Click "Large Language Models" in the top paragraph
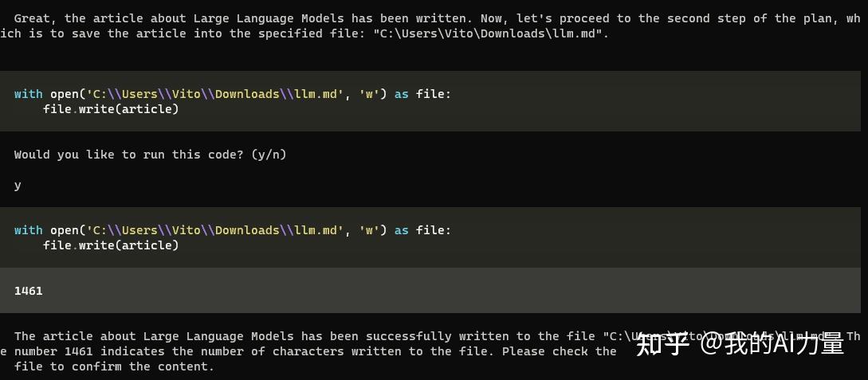This screenshot has height=380, width=868. (269, 18)
